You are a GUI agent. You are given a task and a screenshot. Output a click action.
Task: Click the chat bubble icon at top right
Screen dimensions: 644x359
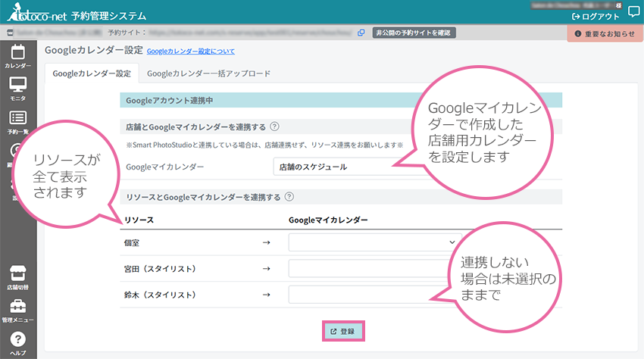coord(633,12)
